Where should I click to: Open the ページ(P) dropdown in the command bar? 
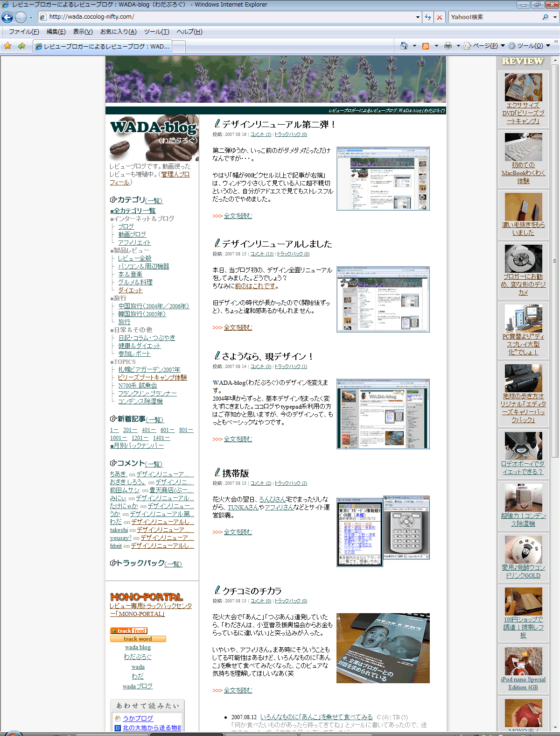tap(484, 46)
